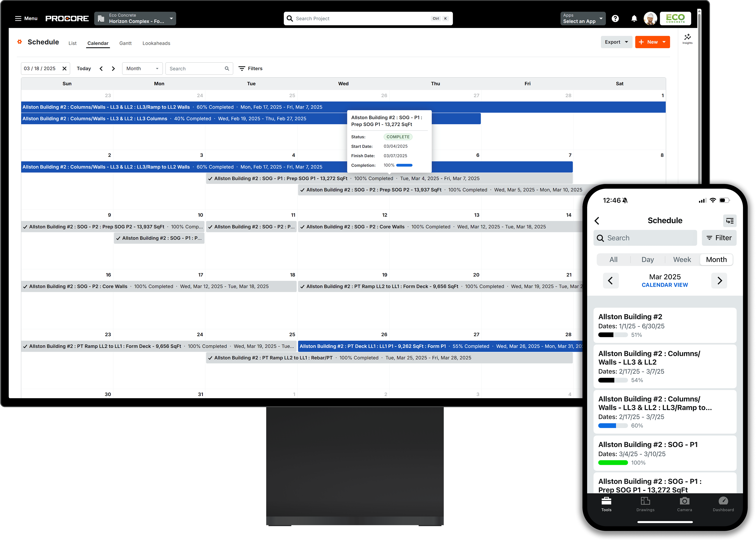The height and width of the screenshot is (541, 756).
Task: Open the Month view dropdown
Action: pos(142,68)
